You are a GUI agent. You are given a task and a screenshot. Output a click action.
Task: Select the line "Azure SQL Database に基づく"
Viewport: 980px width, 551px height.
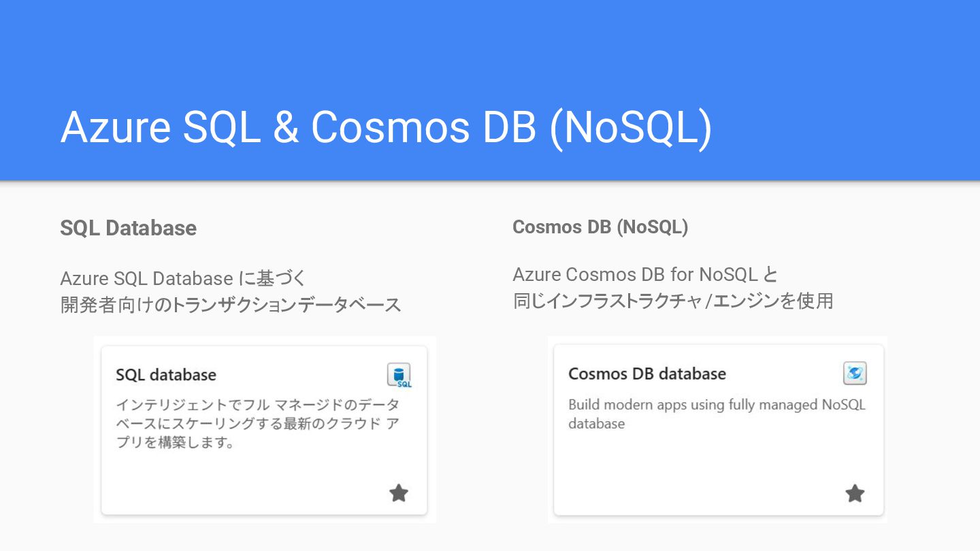183,278
